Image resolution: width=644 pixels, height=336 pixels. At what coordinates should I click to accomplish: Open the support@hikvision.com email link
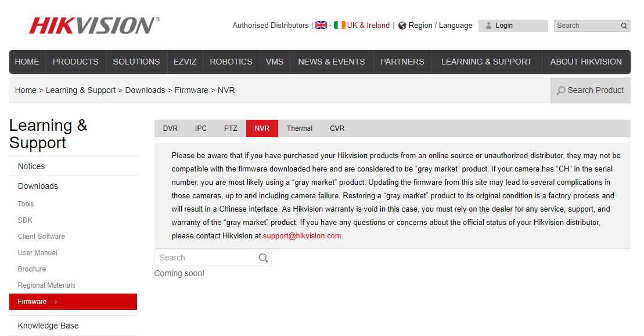(x=302, y=236)
